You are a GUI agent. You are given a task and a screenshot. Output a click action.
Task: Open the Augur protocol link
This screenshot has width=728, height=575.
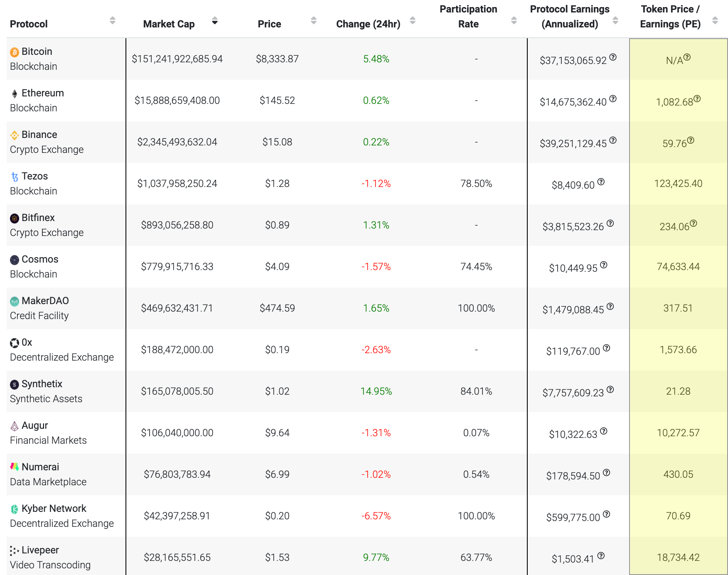point(35,425)
